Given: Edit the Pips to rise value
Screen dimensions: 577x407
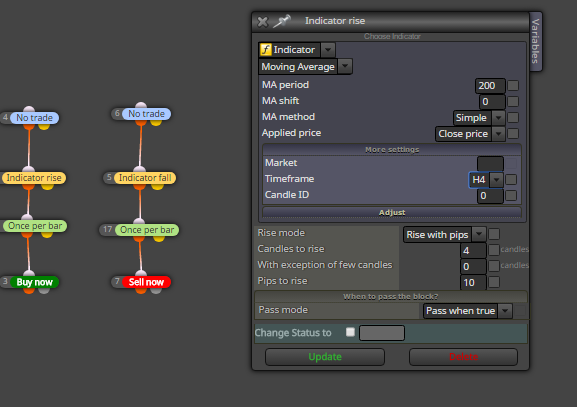Looking at the screenshot, I should click(x=473, y=283).
